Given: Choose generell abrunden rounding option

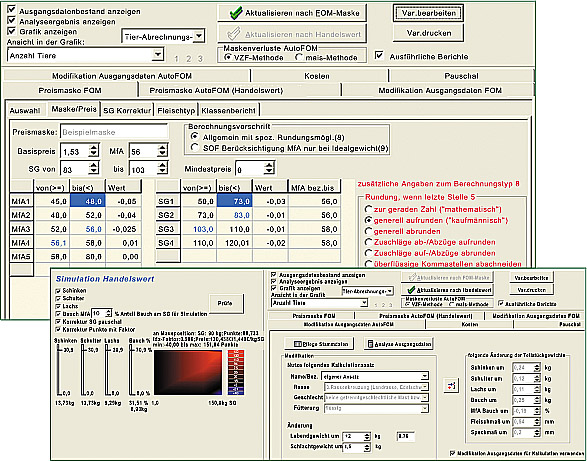Looking at the screenshot, I should pyautogui.click(x=368, y=231).
